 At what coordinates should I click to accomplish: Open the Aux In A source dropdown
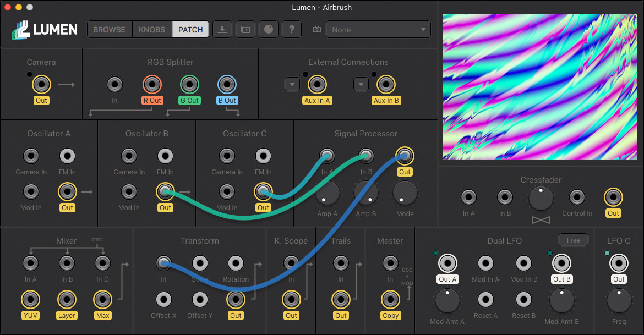292,84
